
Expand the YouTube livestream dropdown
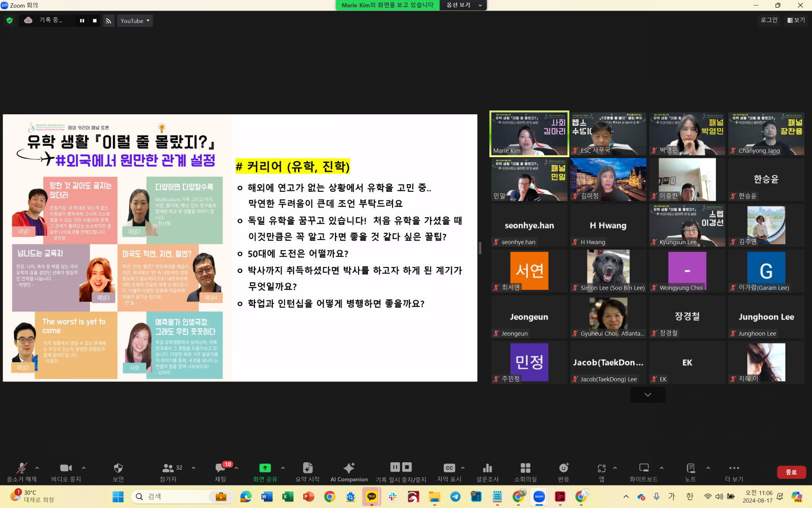[x=135, y=21]
